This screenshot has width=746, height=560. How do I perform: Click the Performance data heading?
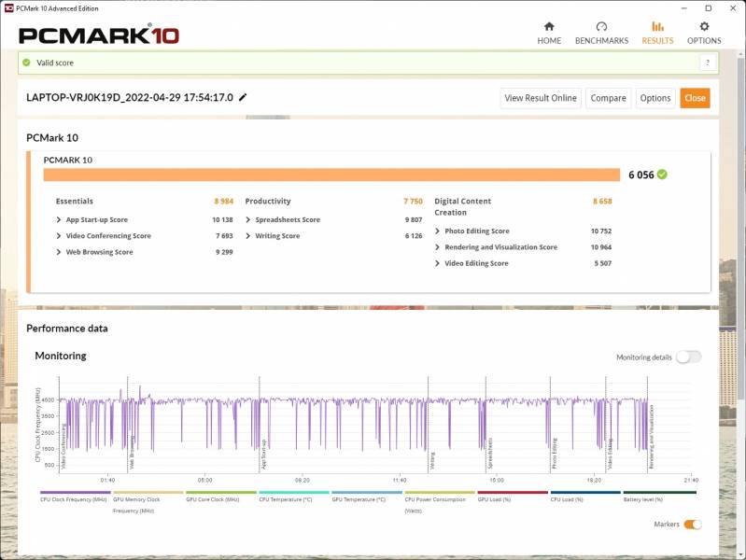pyautogui.click(x=67, y=329)
